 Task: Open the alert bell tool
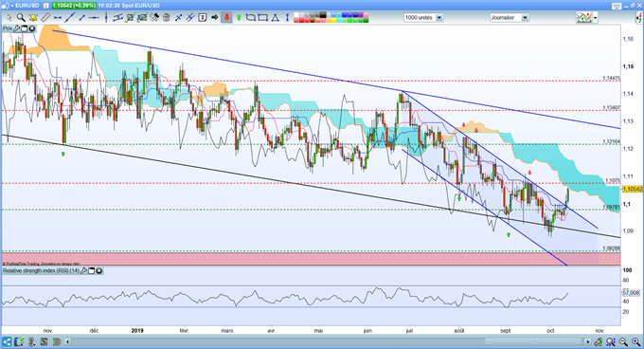[33, 18]
